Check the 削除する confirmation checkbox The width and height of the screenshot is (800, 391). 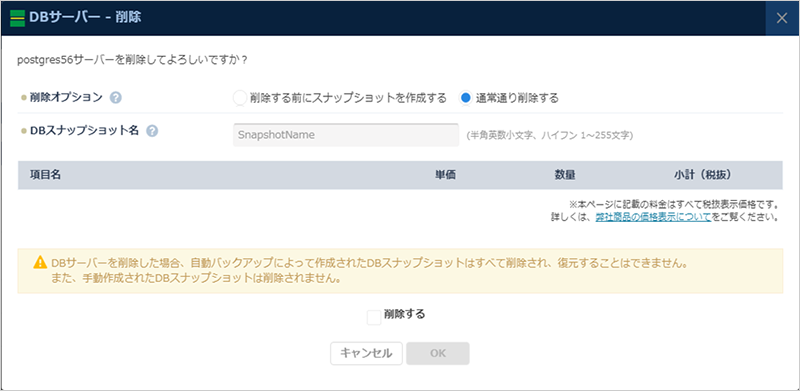pos(374,317)
